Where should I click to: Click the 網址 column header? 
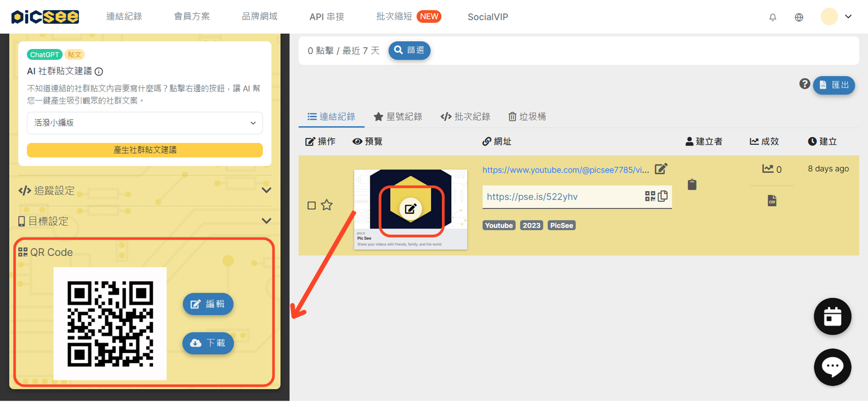pyautogui.click(x=497, y=141)
